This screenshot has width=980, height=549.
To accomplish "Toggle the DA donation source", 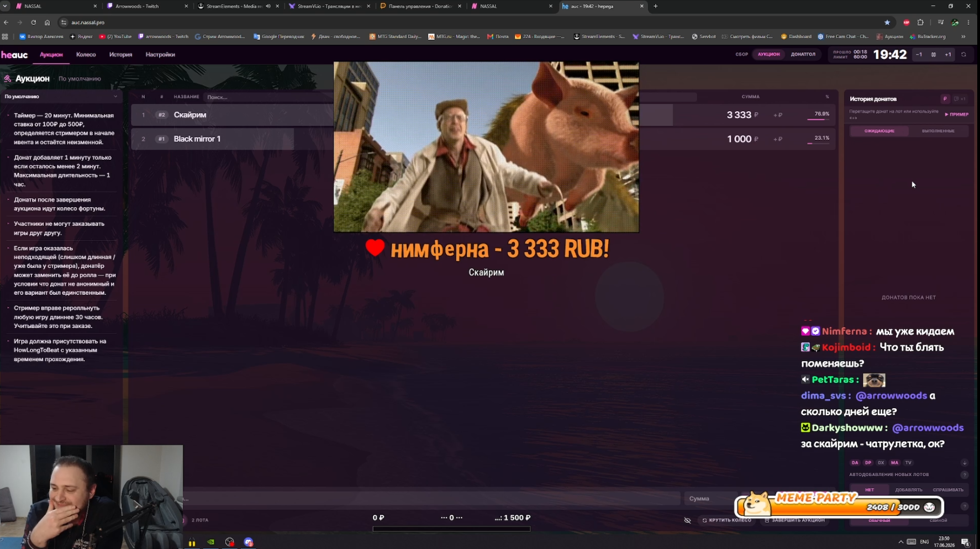I will tap(855, 463).
